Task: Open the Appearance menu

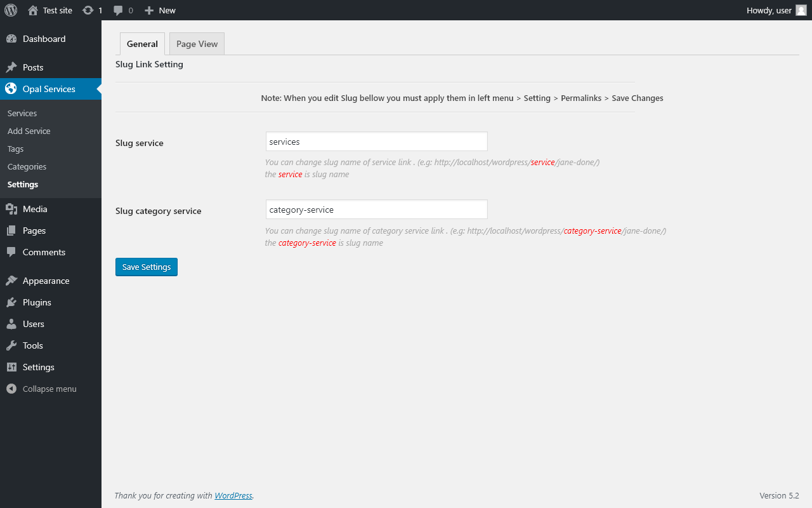Action: pyautogui.click(x=51, y=281)
